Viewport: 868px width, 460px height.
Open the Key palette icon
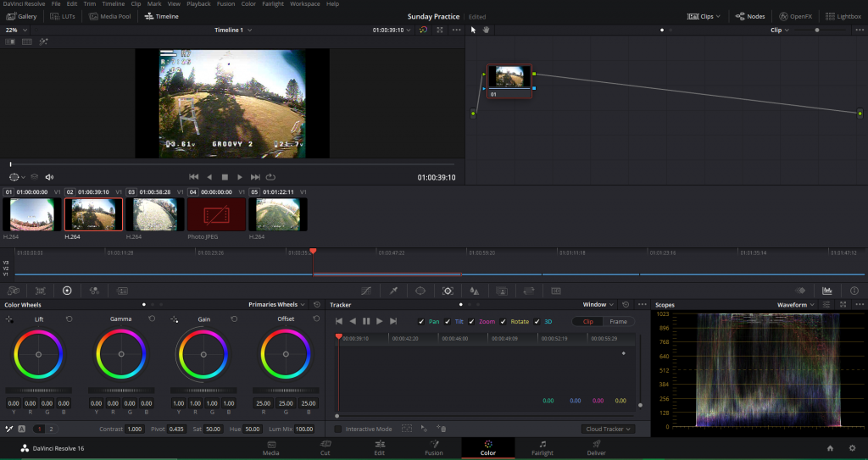[502, 291]
